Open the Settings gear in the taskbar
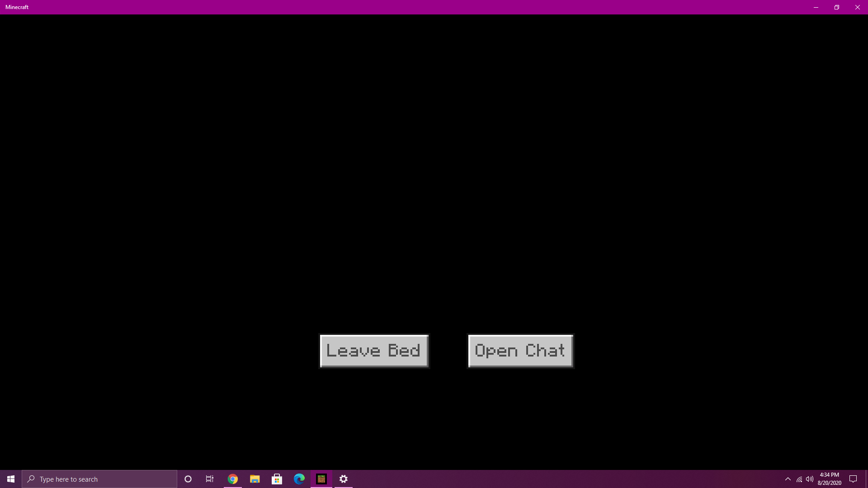868x488 pixels. pos(344,479)
